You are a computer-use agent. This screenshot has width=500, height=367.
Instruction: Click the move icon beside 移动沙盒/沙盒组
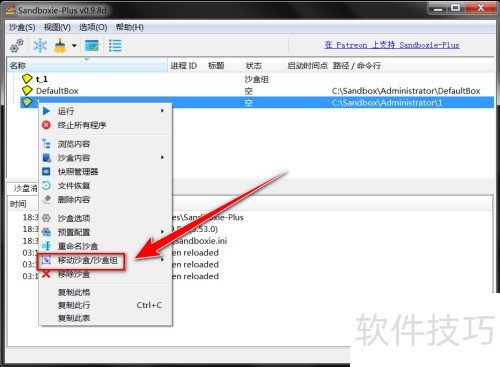46,260
